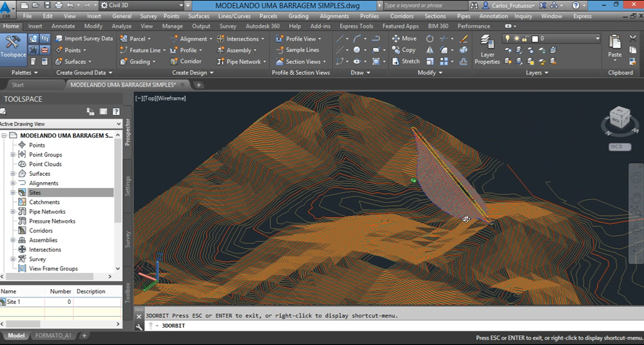Toggle the Toolbox palette button
This screenshot has height=345, width=644.
128,292
